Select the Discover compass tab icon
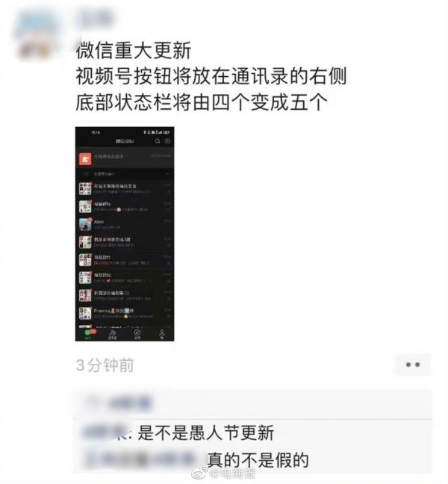 (137, 334)
